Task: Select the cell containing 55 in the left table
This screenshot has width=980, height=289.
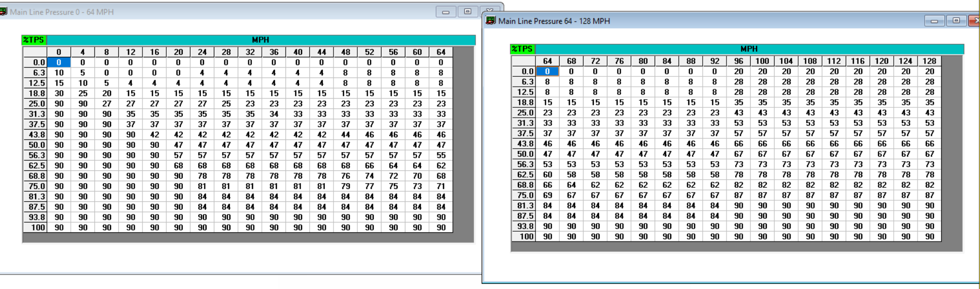Action: 441,155
